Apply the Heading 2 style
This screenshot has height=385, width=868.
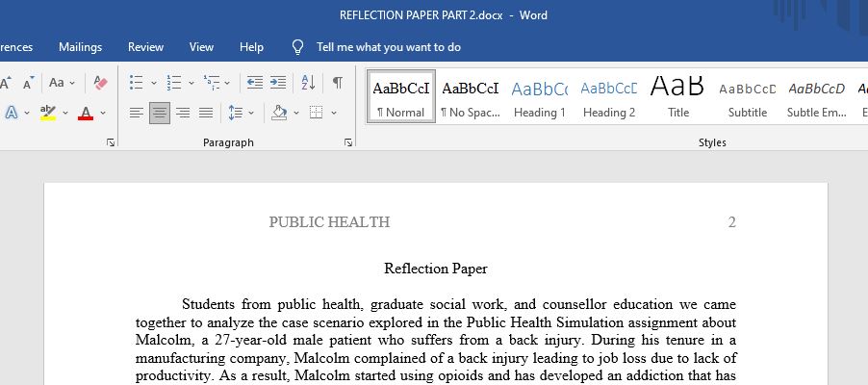click(x=609, y=96)
